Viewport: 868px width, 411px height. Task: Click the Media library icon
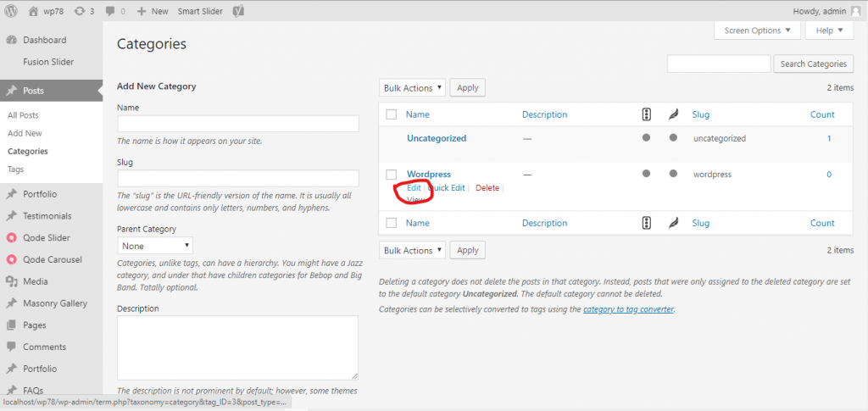[12, 281]
